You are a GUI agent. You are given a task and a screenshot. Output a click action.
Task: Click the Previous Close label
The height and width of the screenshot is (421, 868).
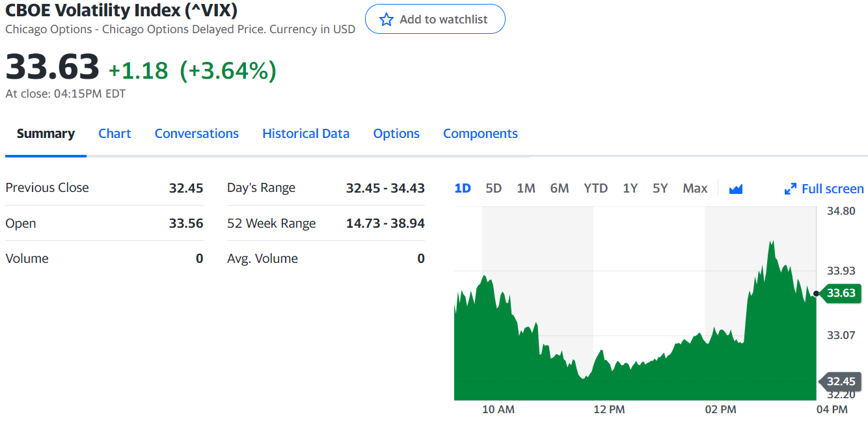click(x=47, y=187)
